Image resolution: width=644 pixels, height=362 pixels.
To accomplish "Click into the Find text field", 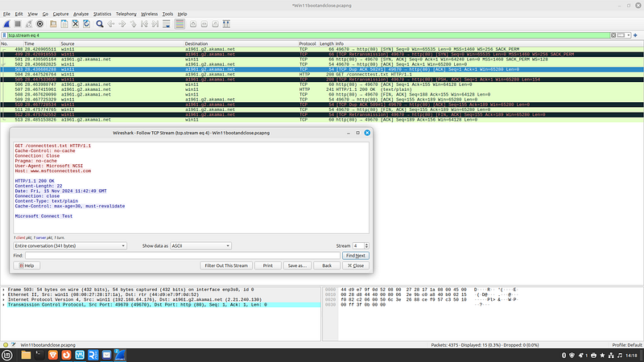I will pos(183,255).
